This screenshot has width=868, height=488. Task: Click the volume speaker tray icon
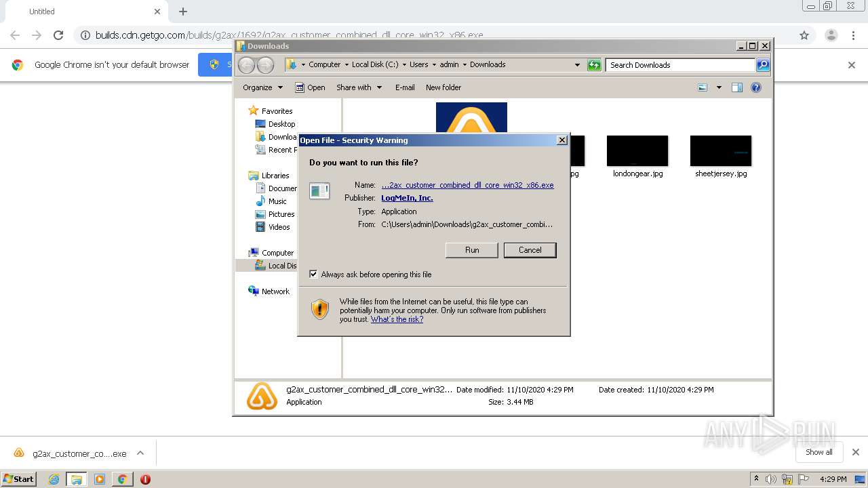click(770, 479)
